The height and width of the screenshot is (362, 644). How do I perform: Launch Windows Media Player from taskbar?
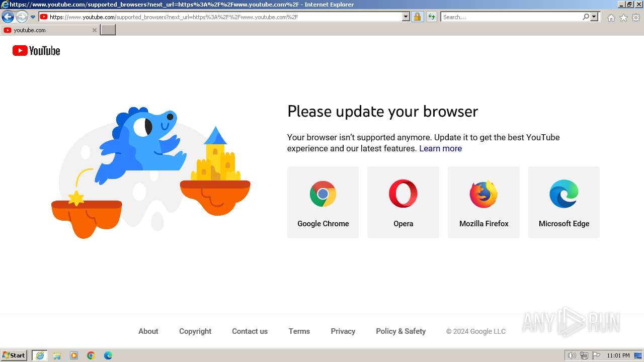pyautogui.click(x=74, y=355)
